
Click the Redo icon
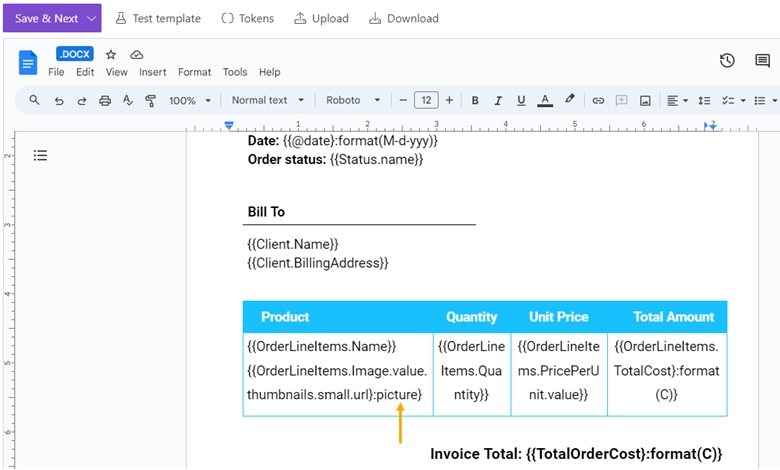pos(82,101)
